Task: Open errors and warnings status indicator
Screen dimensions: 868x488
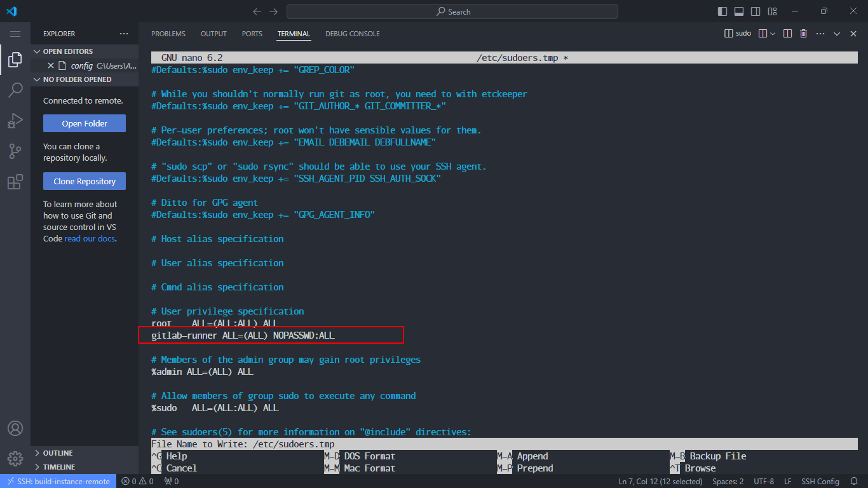Action: pos(137,481)
